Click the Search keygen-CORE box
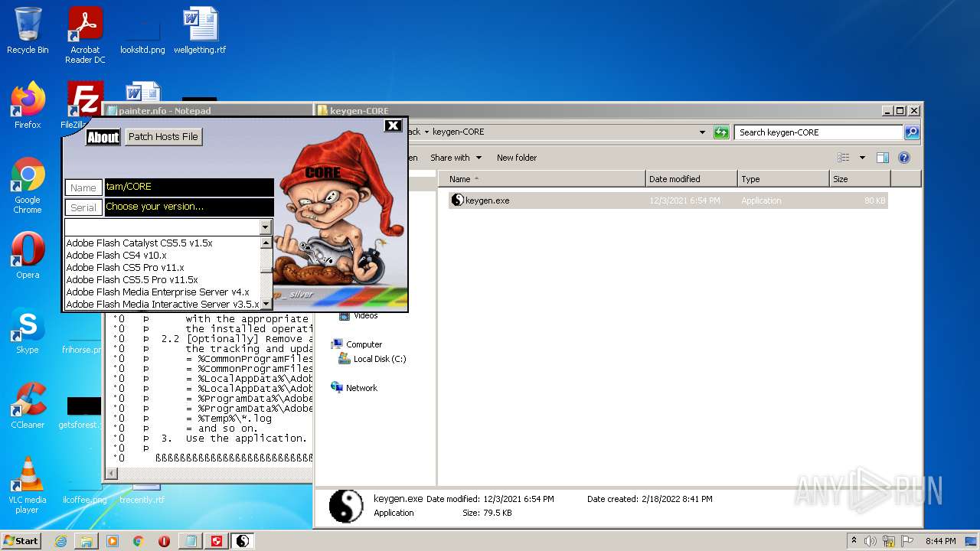 pyautogui.click(x=818, y=132)
